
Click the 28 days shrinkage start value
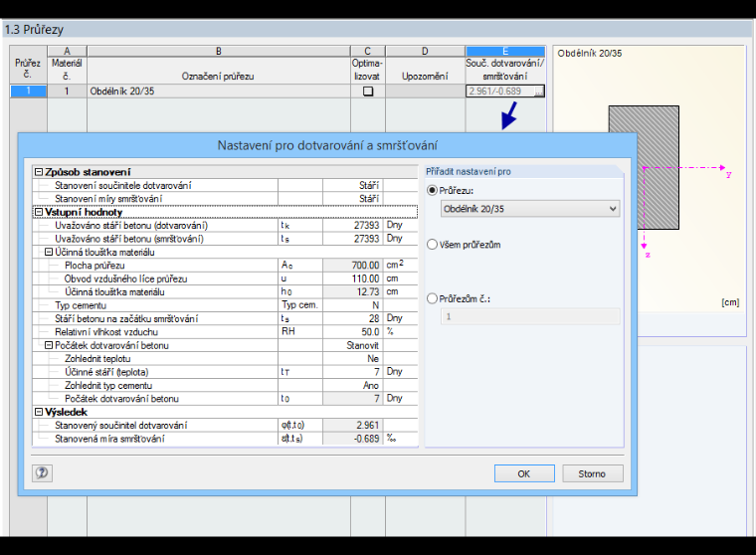[x=353, y=318]
